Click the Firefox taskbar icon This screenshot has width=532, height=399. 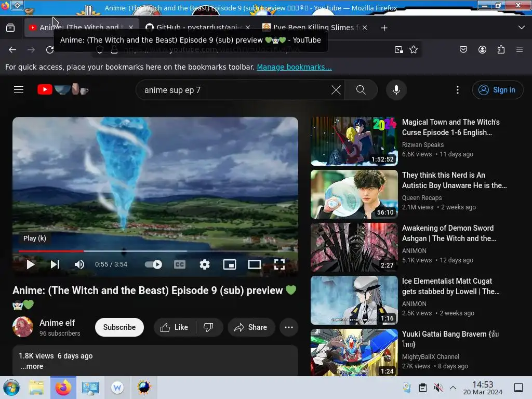tap(63, 388)
